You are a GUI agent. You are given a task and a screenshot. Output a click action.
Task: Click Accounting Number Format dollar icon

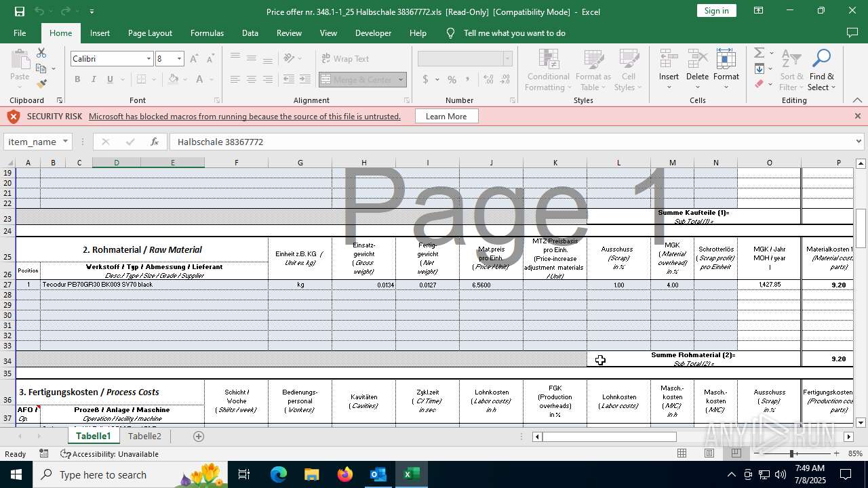[x=425, y=79]
